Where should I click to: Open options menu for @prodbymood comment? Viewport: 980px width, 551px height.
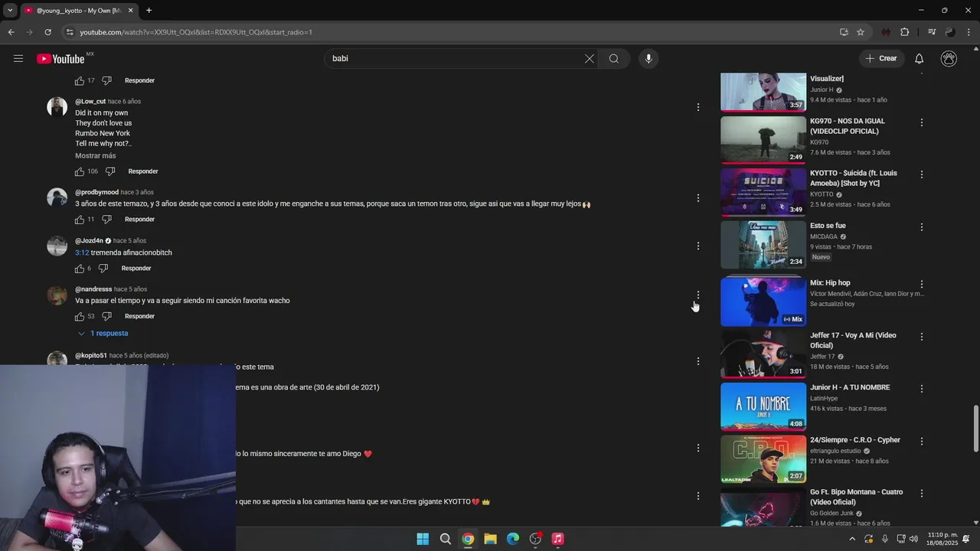(697, 198)
